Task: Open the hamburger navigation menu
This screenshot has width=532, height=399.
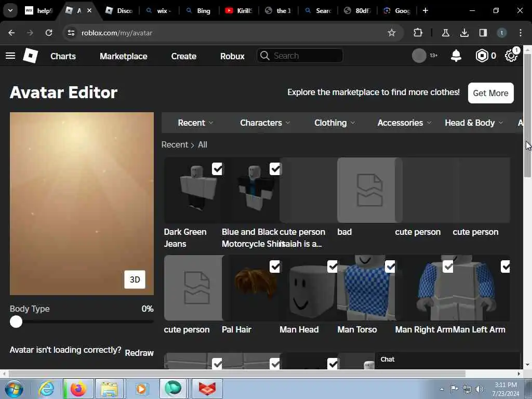Action: (x=10, y=56)
